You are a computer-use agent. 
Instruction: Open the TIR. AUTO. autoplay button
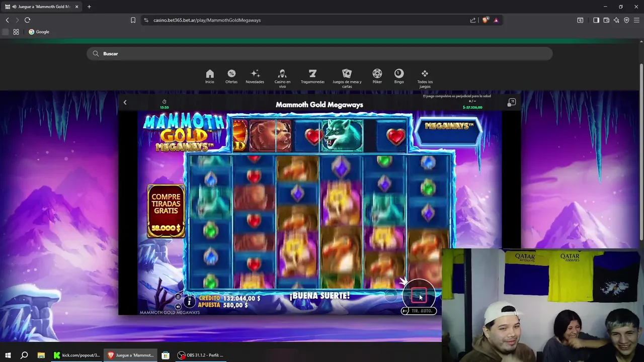point(419,311)
